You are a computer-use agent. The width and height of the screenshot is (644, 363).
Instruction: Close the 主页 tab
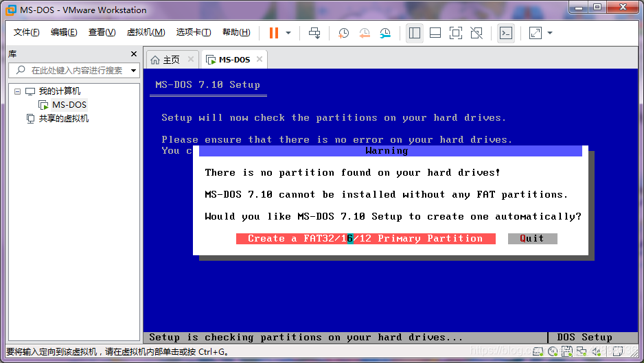[191, 60]
